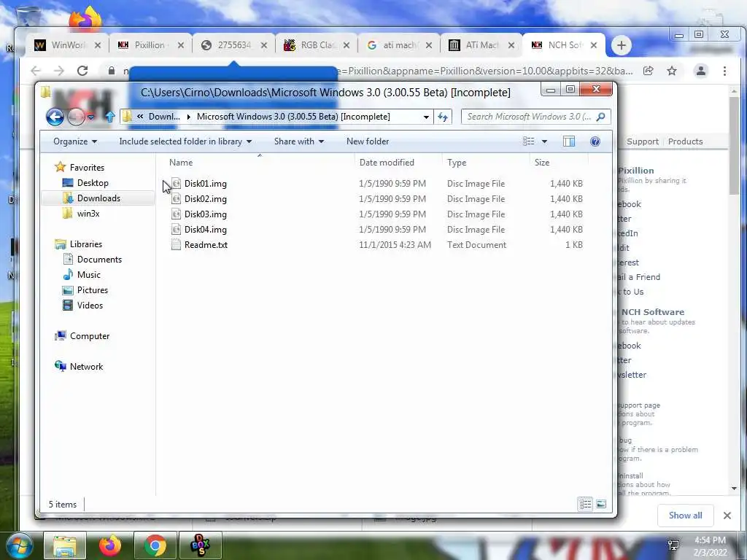Open Explorer help question-mark icon

[595, 141]
